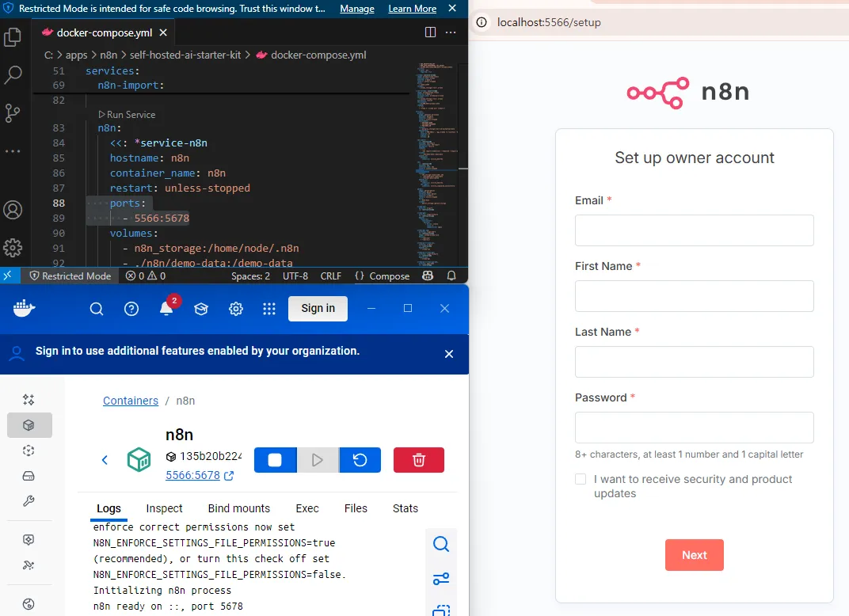849x616 pixels.
Task: Restart the n8n container
Action: coord(360,460)
